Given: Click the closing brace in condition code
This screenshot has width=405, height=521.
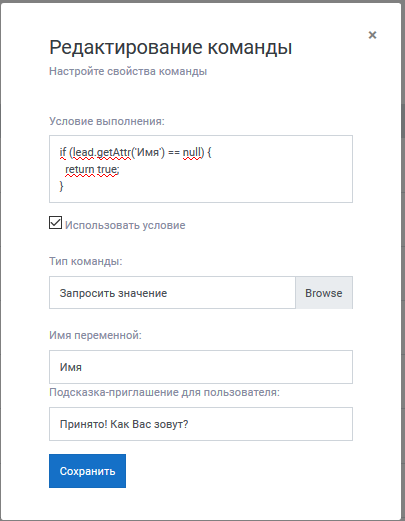Looking at the screenshot, I should (61, 186).
